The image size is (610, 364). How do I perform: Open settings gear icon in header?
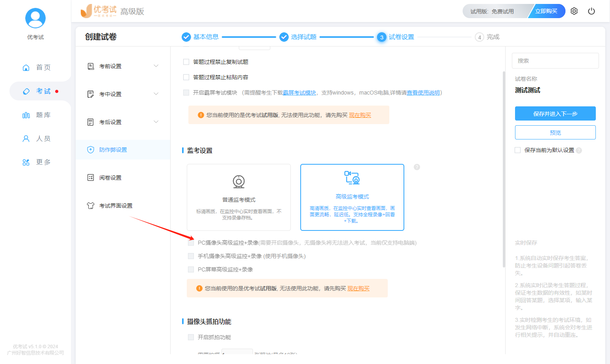point(574,11)
